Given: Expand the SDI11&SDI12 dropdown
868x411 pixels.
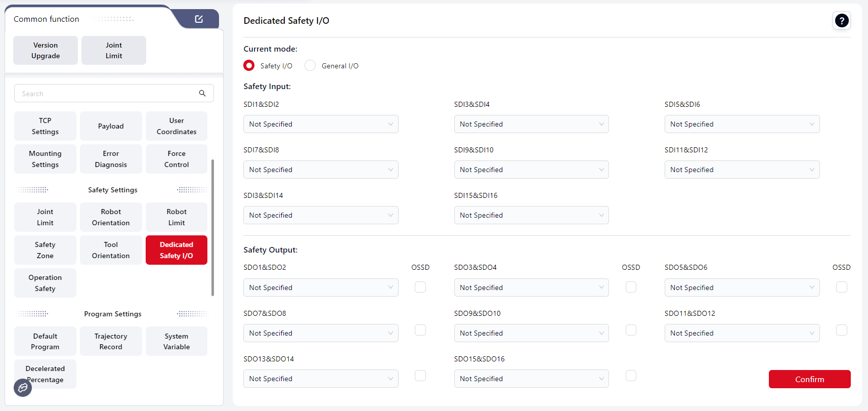Looking at the screenshot, I should pyautogui.click(x=742, y=170).
